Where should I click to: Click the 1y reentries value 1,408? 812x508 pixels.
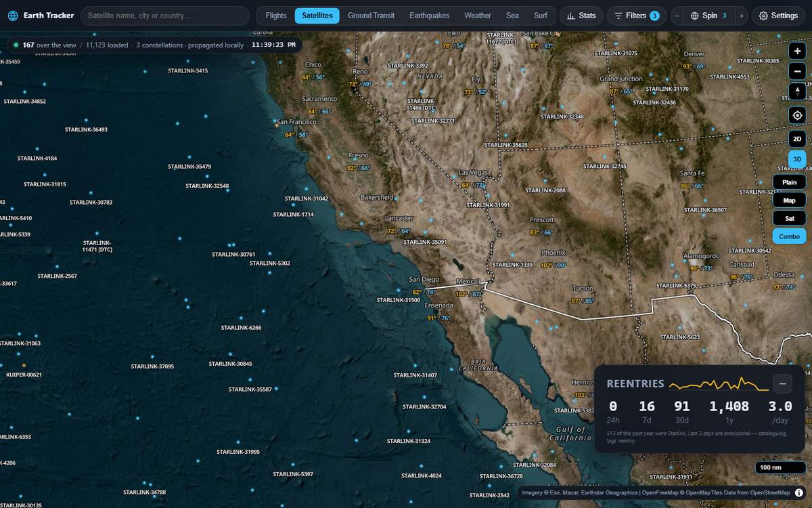tap(729, 406)
